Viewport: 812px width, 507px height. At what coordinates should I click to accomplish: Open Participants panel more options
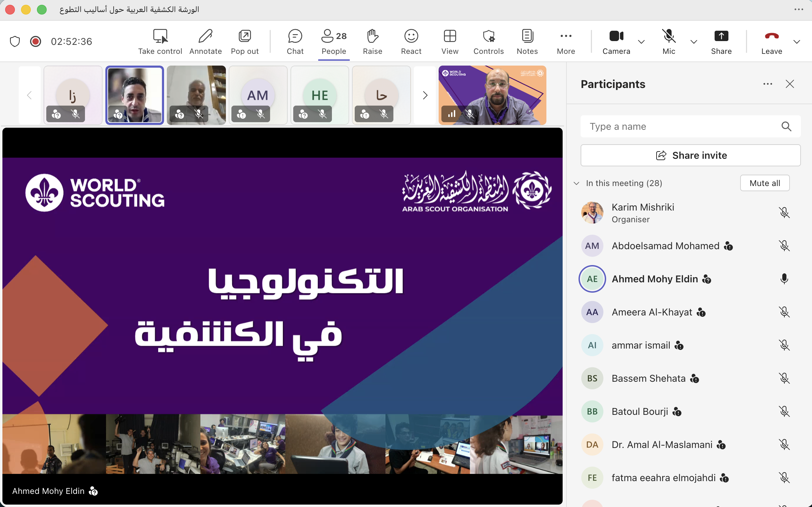click(x=767, y=84)
